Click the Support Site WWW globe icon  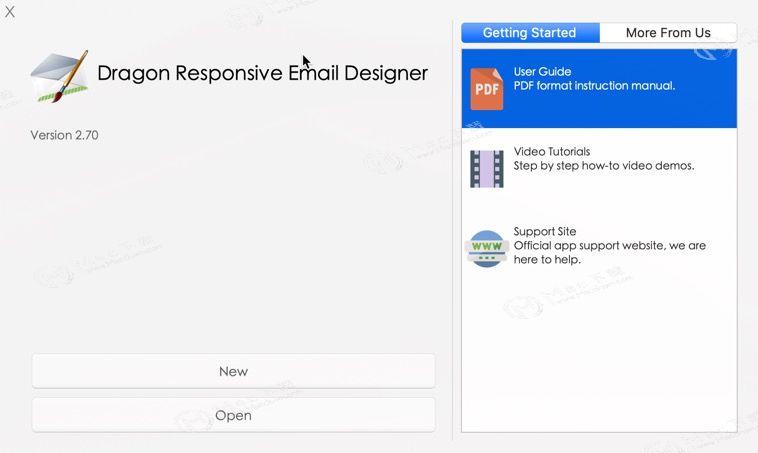point(486,248)
